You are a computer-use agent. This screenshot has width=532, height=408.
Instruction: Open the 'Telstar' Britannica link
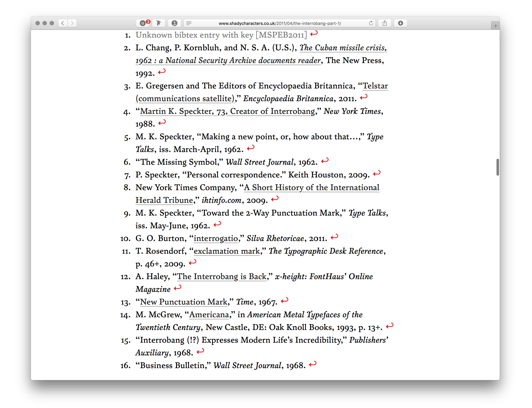click(x=375, y=86)
